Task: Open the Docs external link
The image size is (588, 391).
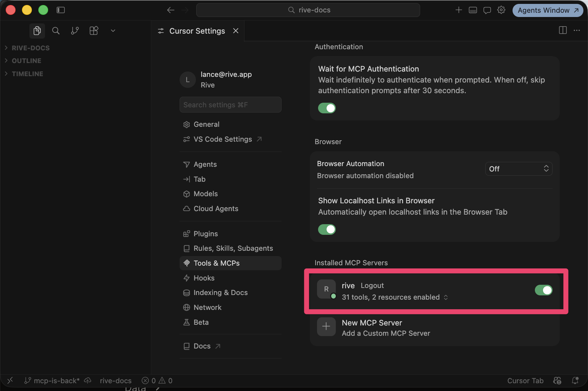Action: tap(231, 346)
